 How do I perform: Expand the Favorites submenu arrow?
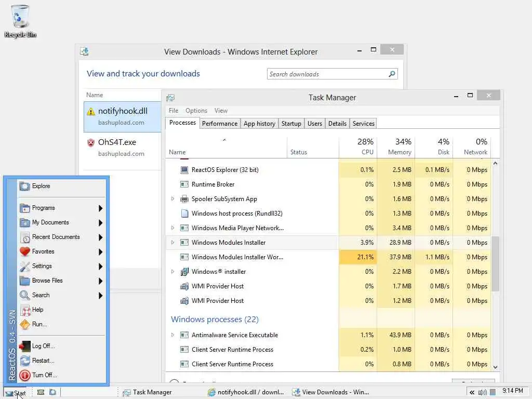[100, 252]
